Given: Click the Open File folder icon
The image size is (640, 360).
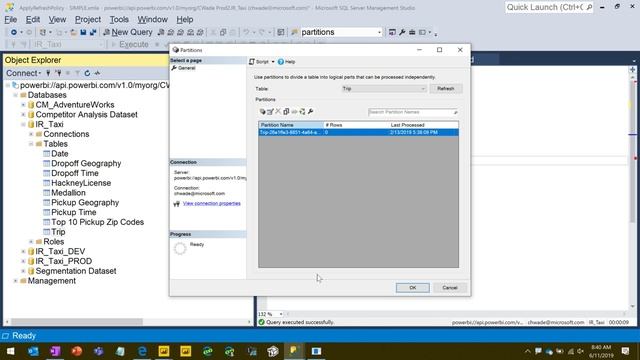Looking at the screenshot, I should [73, 32].
